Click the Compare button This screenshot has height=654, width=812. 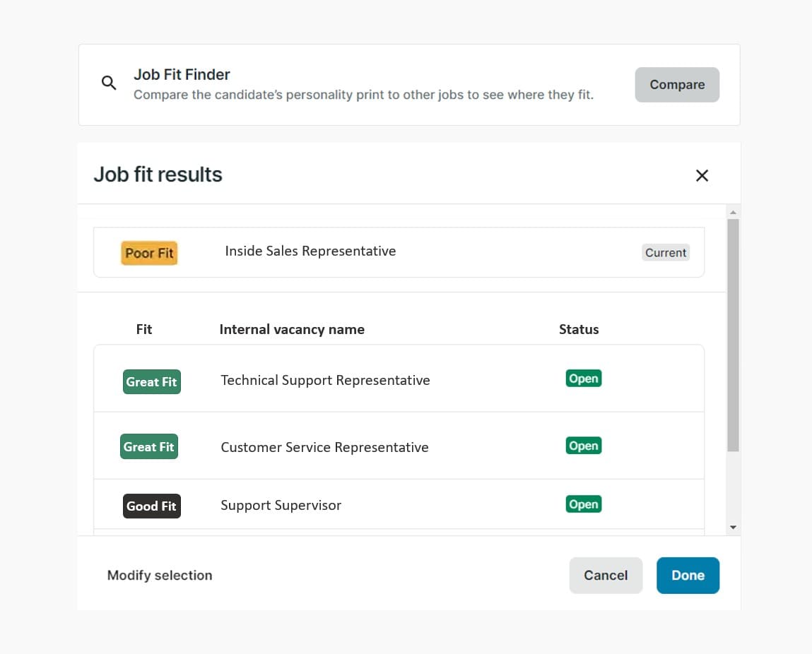coord(676,85)
